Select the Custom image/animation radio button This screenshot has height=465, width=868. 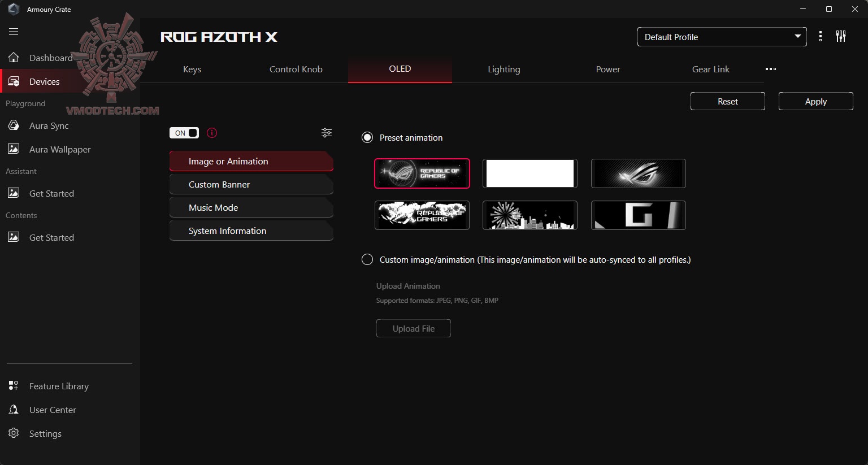(367, 259)
